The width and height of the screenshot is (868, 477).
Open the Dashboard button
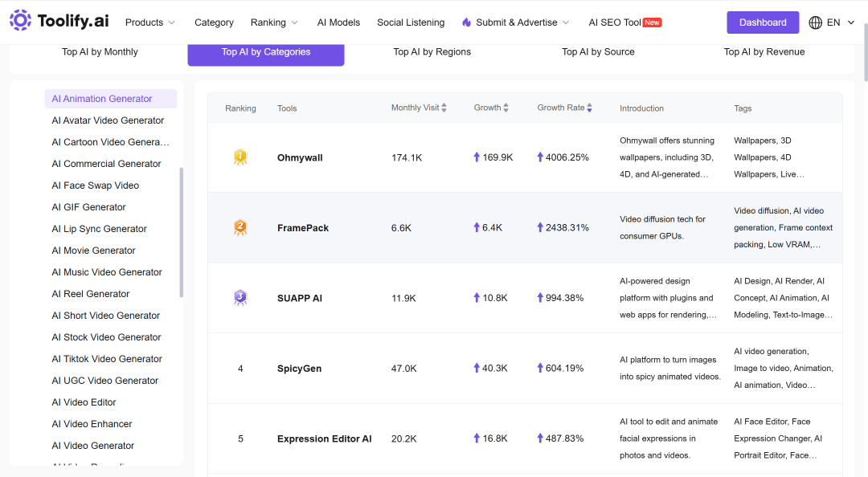pyautogui.click(x=763, y=22)
